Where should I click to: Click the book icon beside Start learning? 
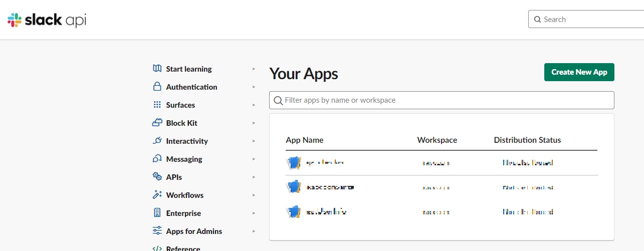pos(157,69)
